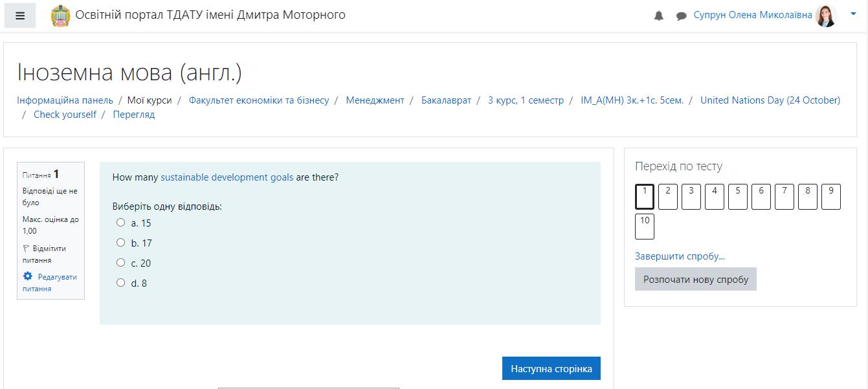Click the Наступна сторінка button
The height and width of the screenshot is (389, 868).
pos(551,368)
